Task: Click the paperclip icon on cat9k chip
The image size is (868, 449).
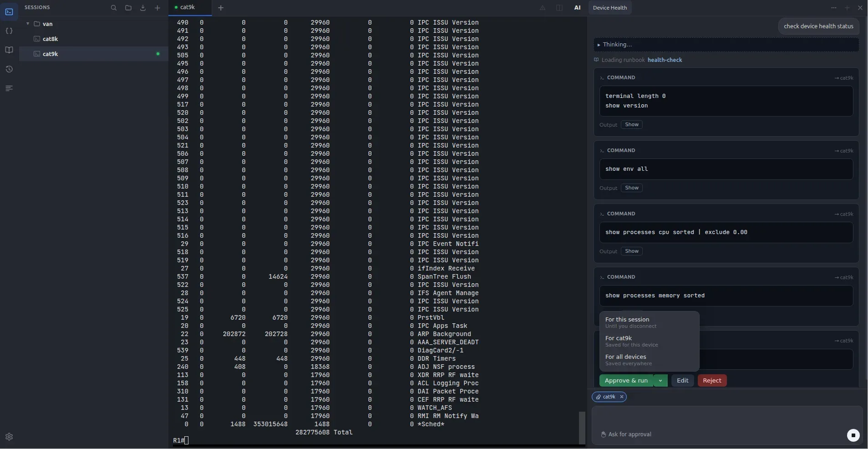Action: (599, 397)
